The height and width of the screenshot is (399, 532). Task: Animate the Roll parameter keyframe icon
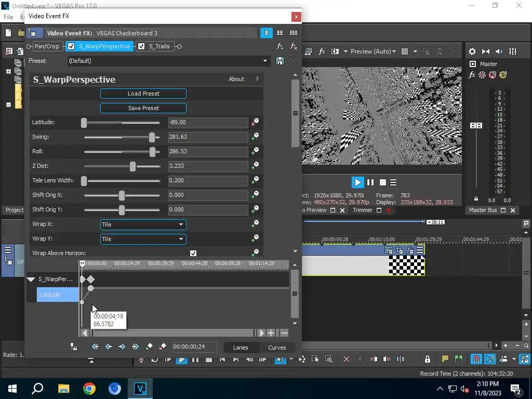coord(255,151)
